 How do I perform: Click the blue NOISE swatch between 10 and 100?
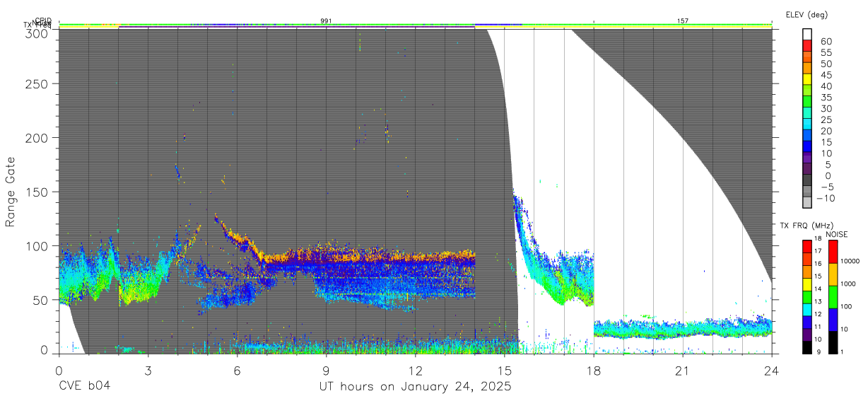833,320
